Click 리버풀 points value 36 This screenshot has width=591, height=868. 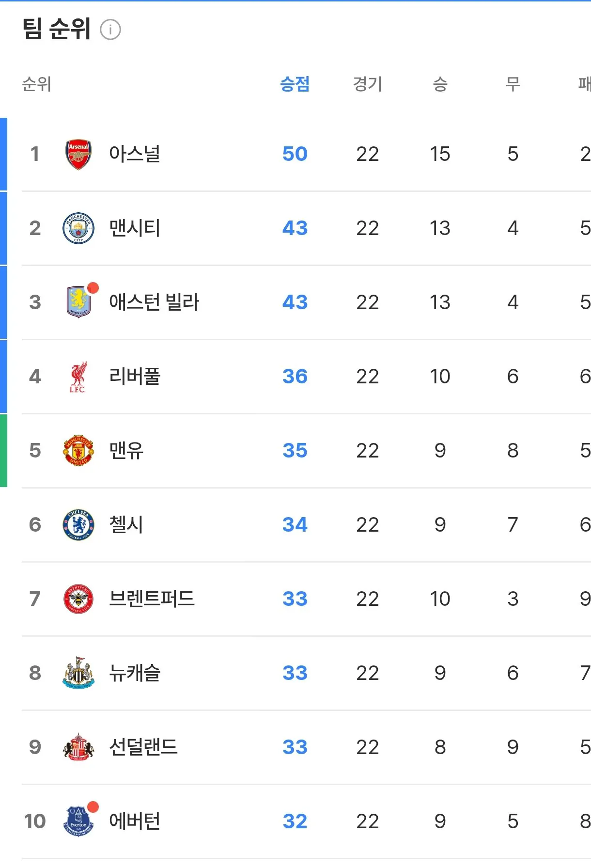[x=295, y=377]
